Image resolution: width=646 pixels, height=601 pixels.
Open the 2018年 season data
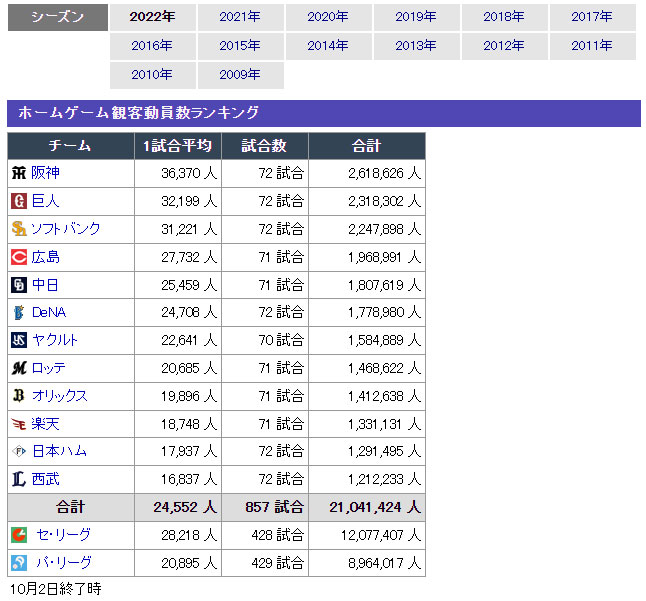504,17
